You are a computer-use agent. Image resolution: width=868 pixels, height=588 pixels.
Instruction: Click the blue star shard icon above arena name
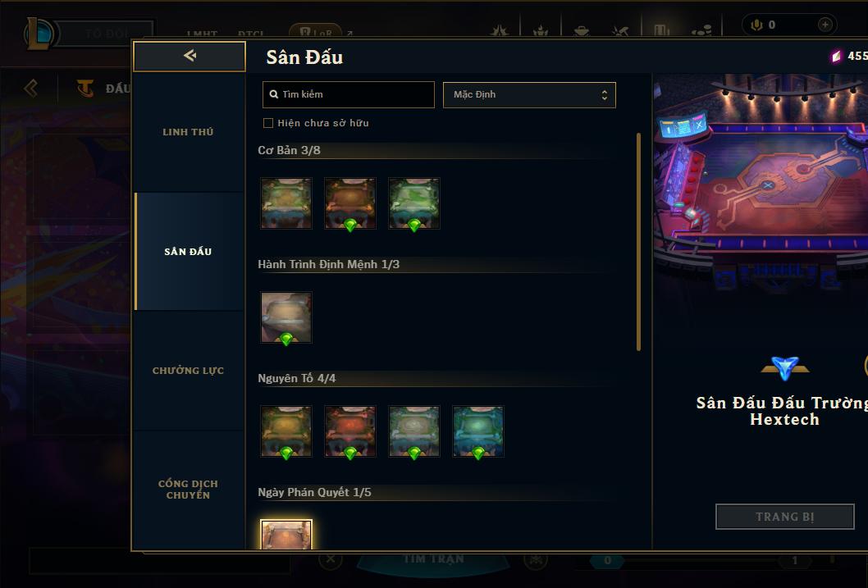coord(785,368)
